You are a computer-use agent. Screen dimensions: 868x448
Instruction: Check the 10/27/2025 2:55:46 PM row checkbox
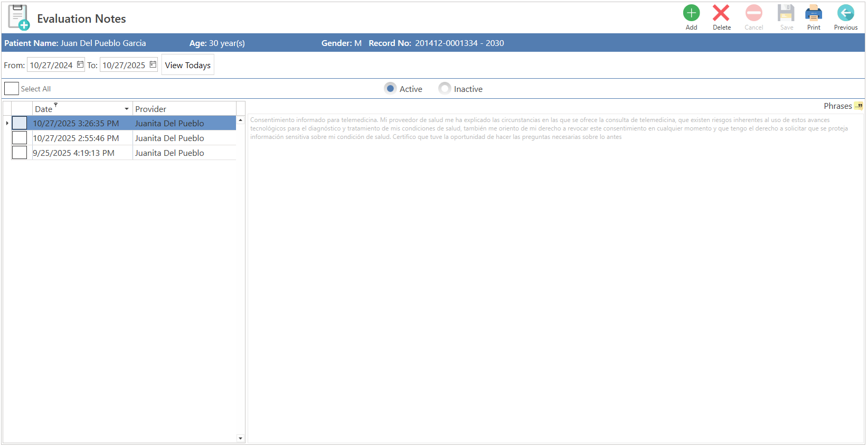[20, 138]
